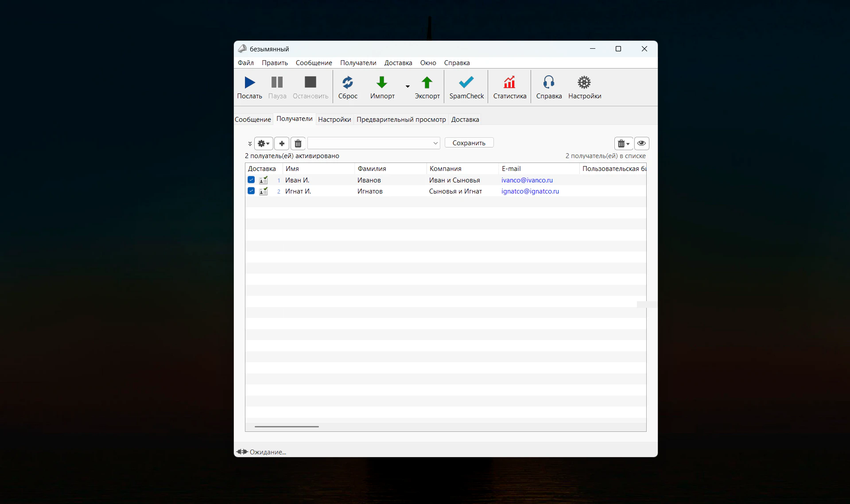850x504 pixels.
Task: Open the Справка menu in menu bar
Action: pyautogui.click(x=457, y=63)
